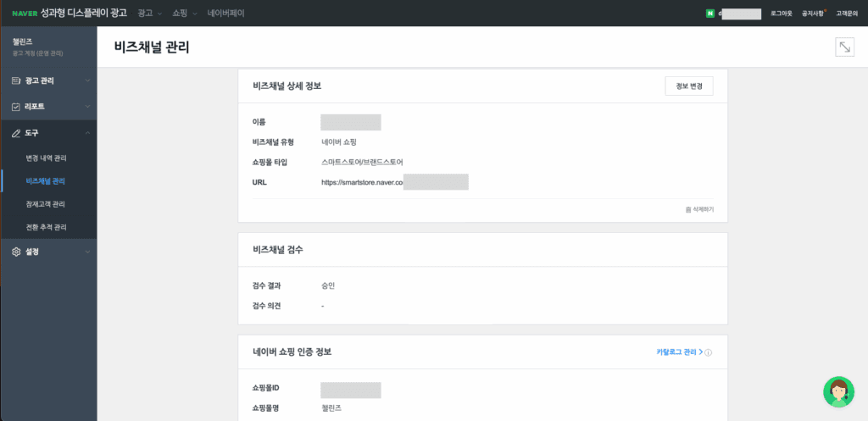This screenshot has height=421, width=868.
Task: Click the fullscreen expand arrows icon
Action: coord(845,47)
